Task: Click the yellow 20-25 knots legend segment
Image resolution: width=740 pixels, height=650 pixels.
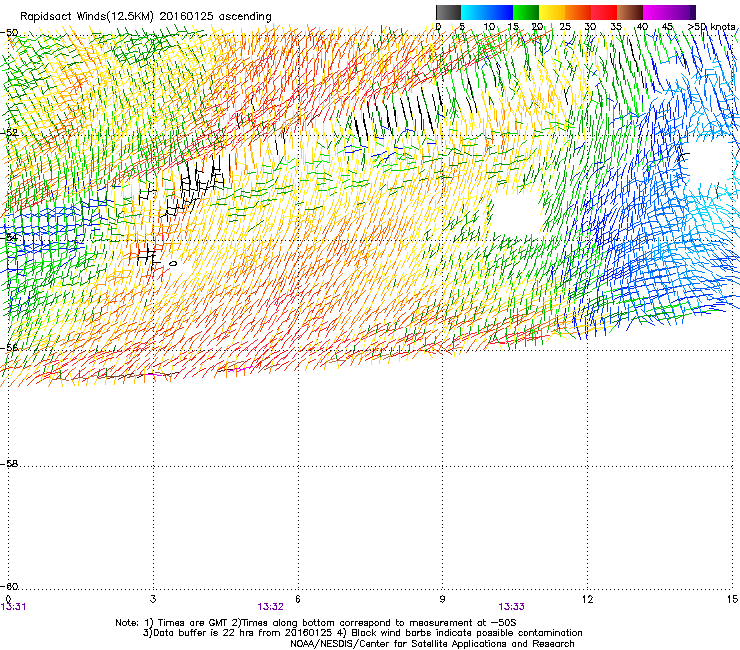Action: (x=552, y=12)
